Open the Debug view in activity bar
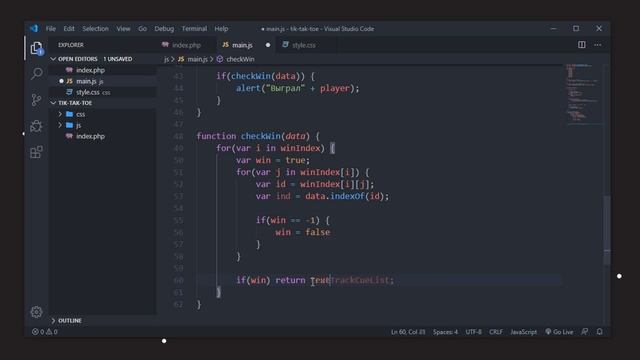640x360 pixels. pyautogui.click(x=36, y=126)
